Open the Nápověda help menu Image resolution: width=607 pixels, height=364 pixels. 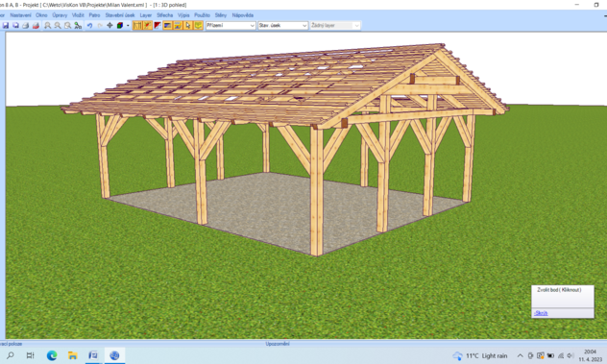click(243, 15)
